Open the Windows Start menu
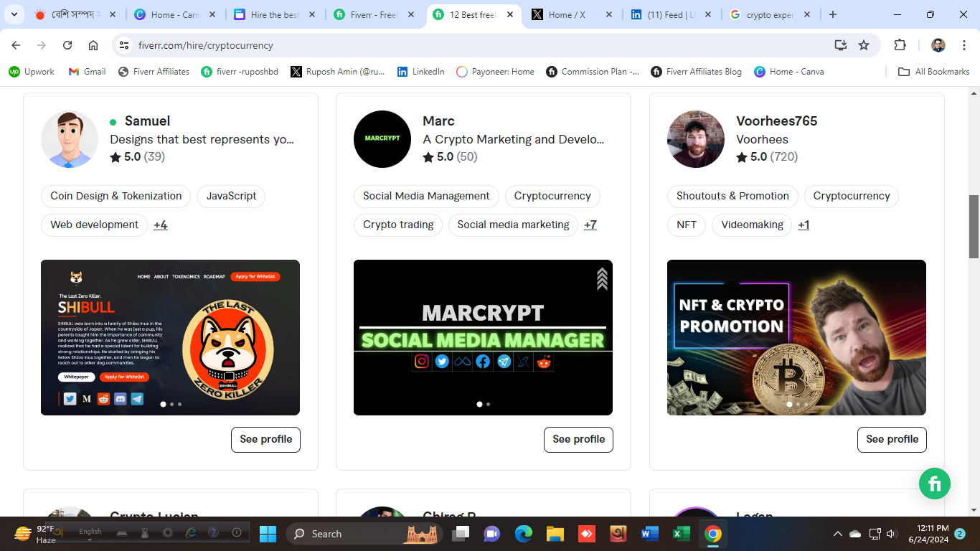Viewport: 980px width, 551px height. pos(268,534)
